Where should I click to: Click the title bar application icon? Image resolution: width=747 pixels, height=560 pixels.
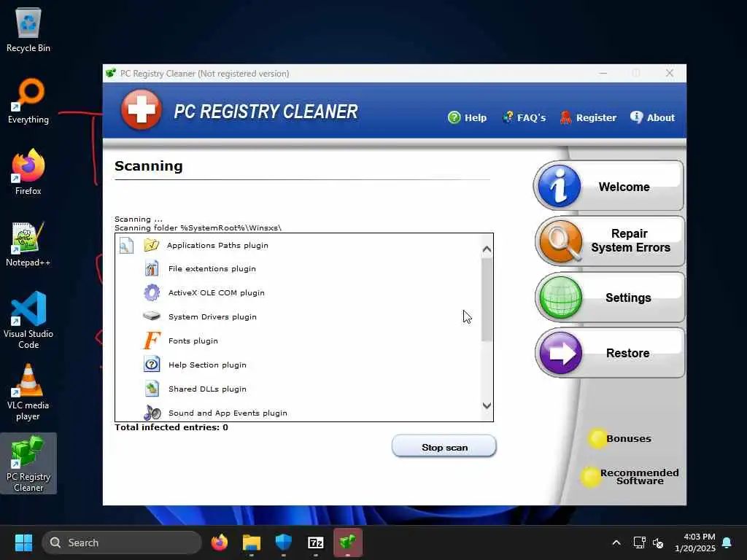coord(111,74)
